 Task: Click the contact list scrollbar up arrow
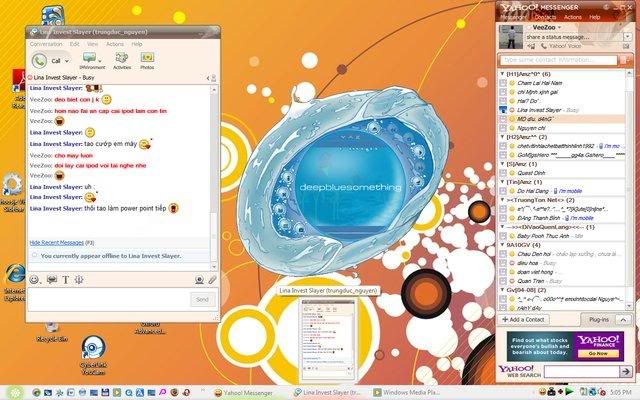click(x=629, y=73)
